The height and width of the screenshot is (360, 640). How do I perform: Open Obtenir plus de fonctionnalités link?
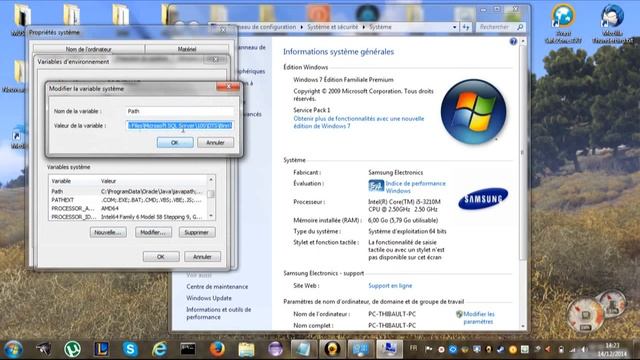(x=358, y=122)
